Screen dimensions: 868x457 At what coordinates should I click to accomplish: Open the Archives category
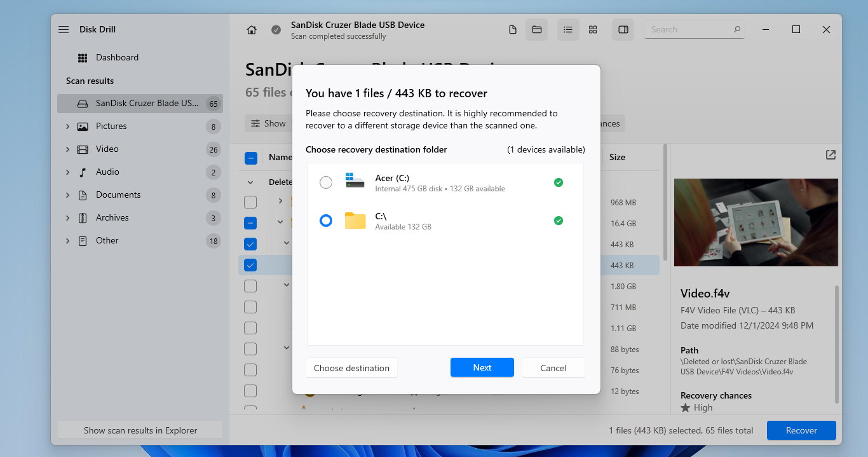pos(140,217)
